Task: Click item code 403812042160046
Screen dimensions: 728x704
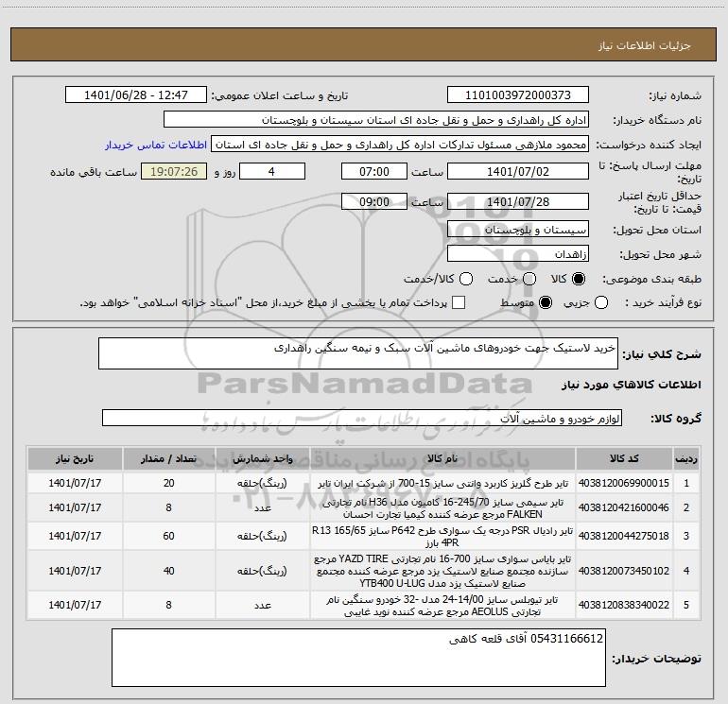Action: click(624, 507)
